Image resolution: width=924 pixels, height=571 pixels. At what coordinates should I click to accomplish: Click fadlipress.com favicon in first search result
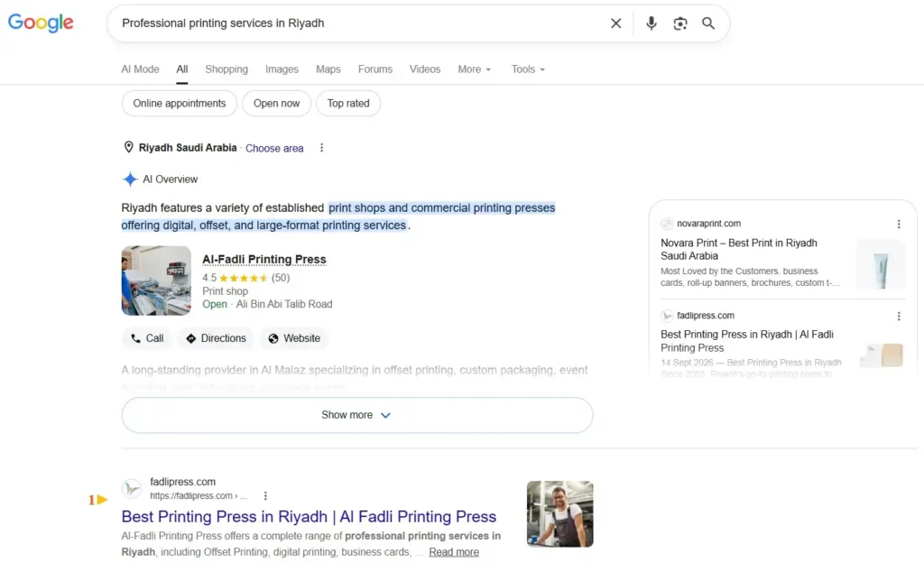132,489
